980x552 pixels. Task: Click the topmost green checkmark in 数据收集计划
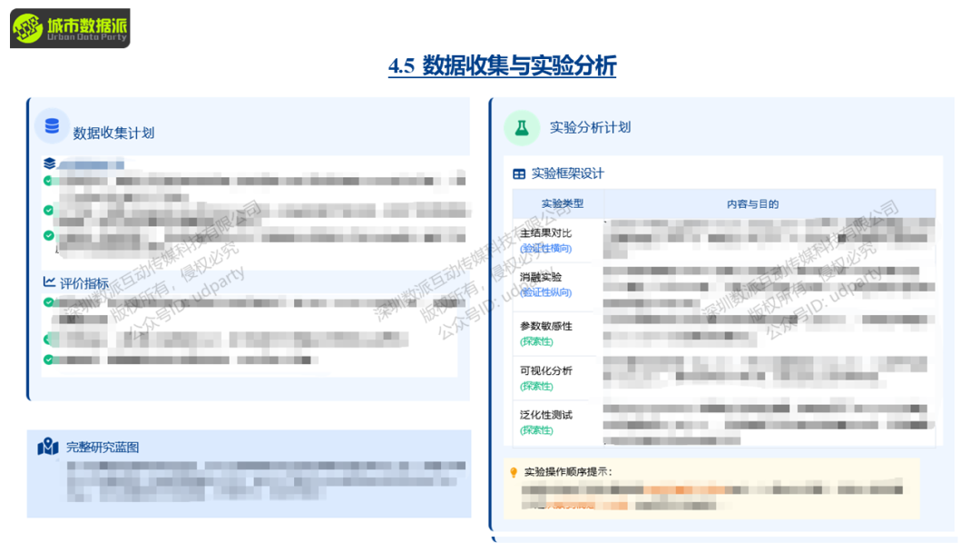[48, 182]
